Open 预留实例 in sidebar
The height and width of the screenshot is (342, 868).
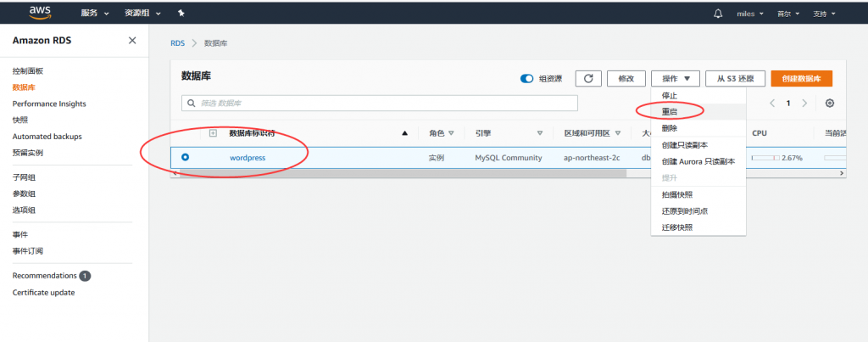[x=28, y=153]
